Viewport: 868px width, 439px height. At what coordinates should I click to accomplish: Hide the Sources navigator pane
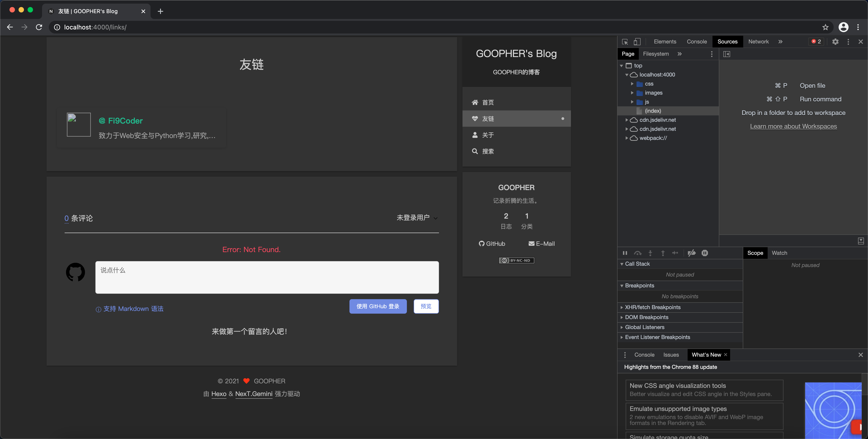coord(727,54)
